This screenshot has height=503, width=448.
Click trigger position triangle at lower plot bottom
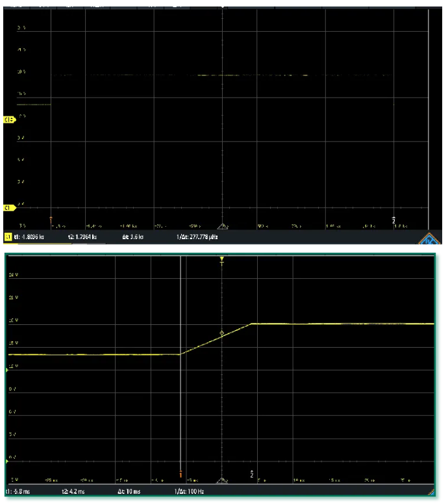223,480
